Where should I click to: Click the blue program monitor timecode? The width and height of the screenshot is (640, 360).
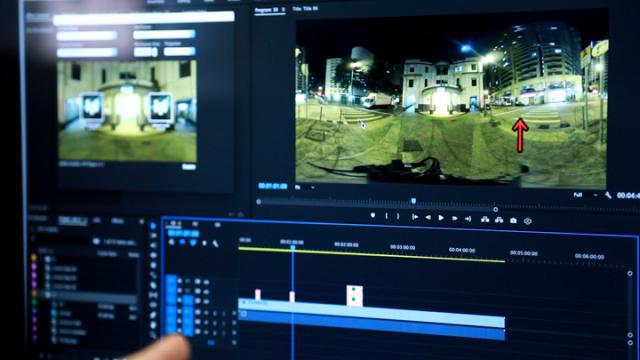[273, 186]
